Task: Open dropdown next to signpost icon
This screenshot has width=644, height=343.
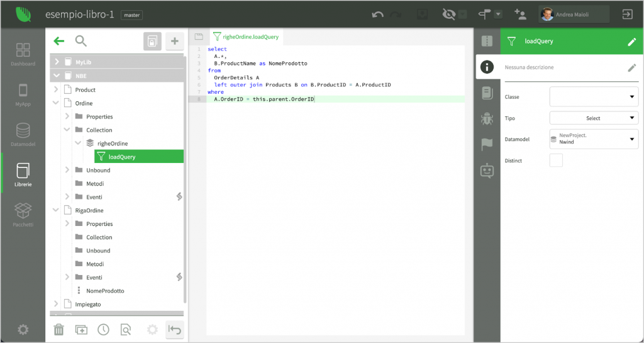Action: 498,14
